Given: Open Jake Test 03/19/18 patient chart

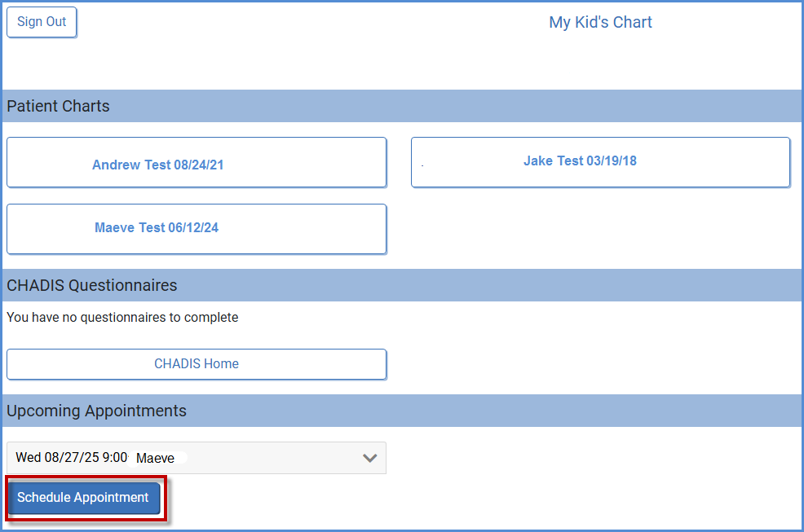Looking at the screenshot, I should [x=600, y=162].
